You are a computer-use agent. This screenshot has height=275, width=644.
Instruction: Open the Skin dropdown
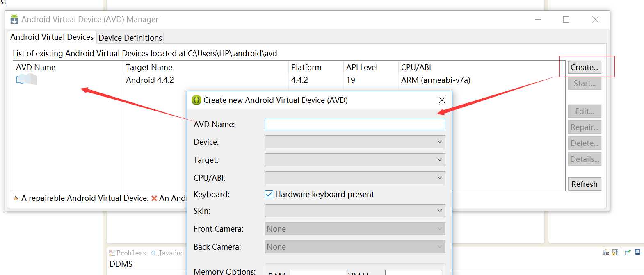[355, 211]
